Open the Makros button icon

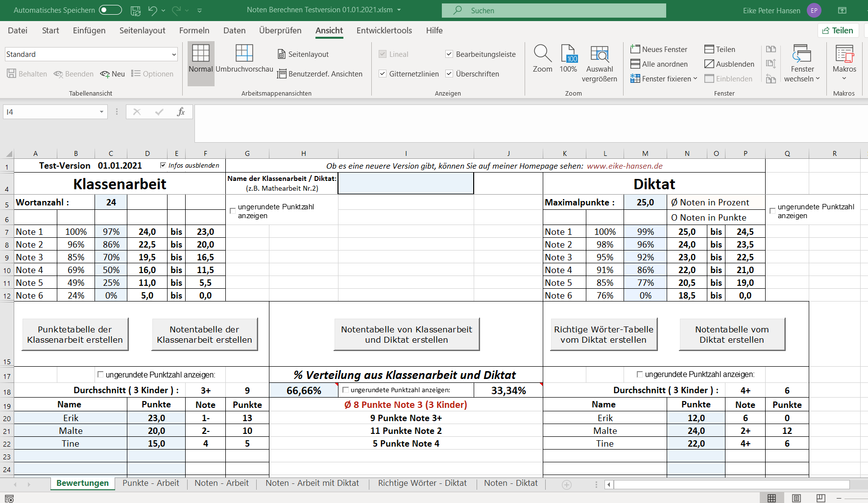[x=844, y=54]
